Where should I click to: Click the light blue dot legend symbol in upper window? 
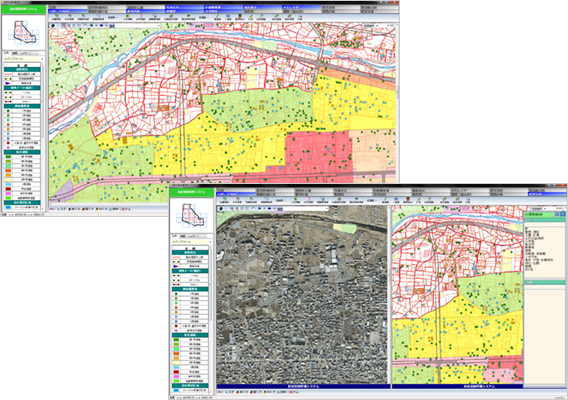8,134
